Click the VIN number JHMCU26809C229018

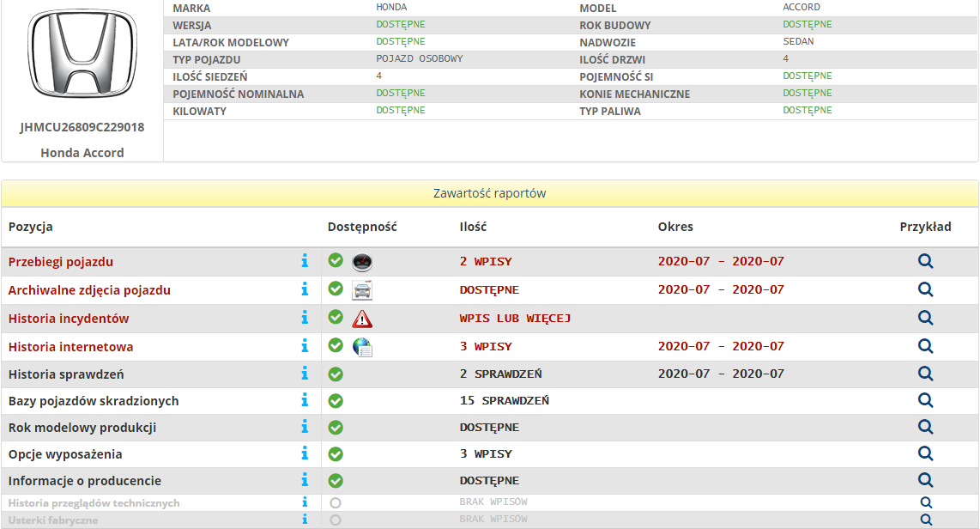tap(82, 127)
